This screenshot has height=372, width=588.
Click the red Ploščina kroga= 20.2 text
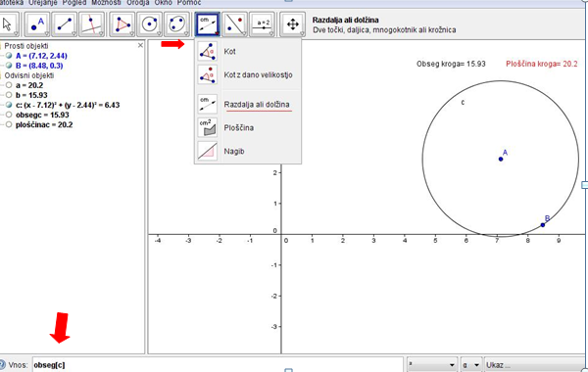coord(542,64)
